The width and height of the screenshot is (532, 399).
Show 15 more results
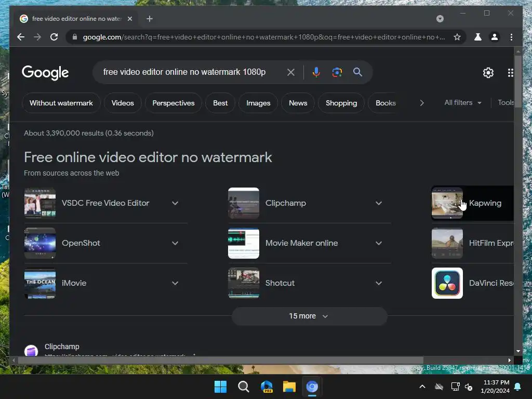(x=309, y=316)
